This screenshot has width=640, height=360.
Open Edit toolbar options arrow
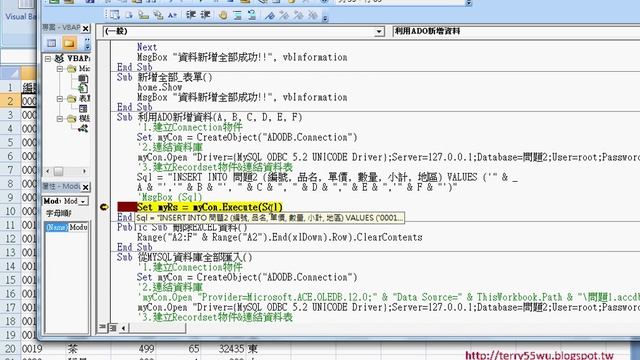[325, 18]
